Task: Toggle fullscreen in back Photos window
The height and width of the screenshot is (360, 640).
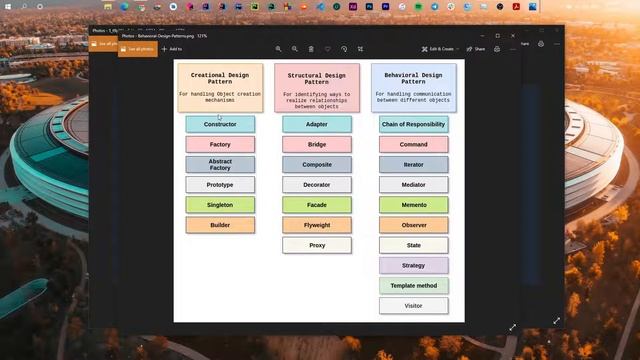Action: click(556, 321)
